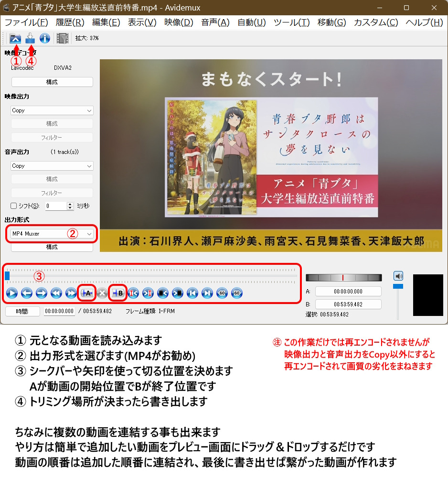The image size is (448, 478).
Task: Click the DXVA2 decoder label
Action: [x=63, y=68]
